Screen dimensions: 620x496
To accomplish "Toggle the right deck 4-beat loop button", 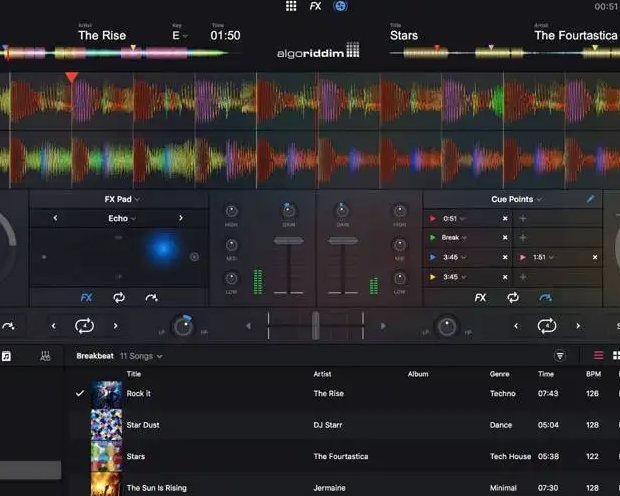I will pos(547,326).
